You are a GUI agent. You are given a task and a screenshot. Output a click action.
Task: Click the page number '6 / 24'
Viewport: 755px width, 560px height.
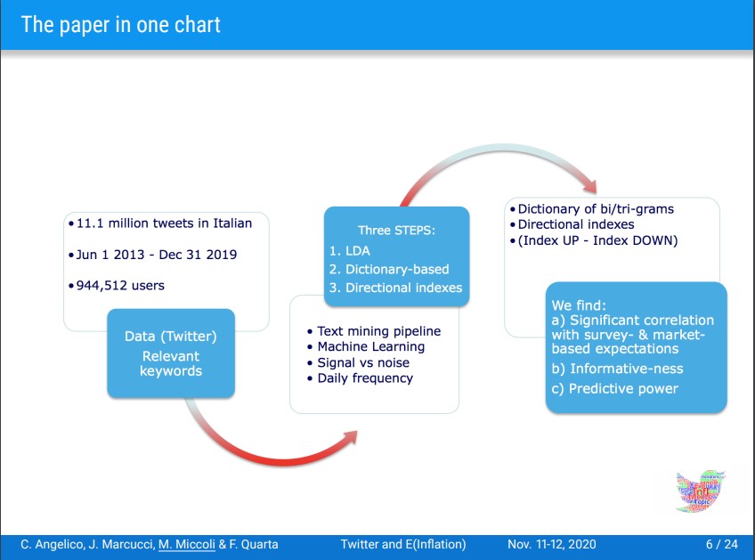(x=722, y=545)
